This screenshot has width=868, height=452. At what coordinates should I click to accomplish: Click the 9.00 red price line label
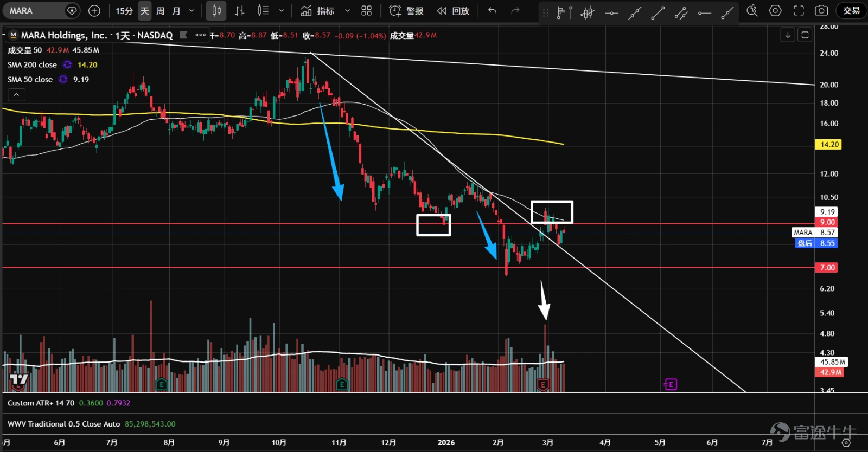(x=827, y=222)
